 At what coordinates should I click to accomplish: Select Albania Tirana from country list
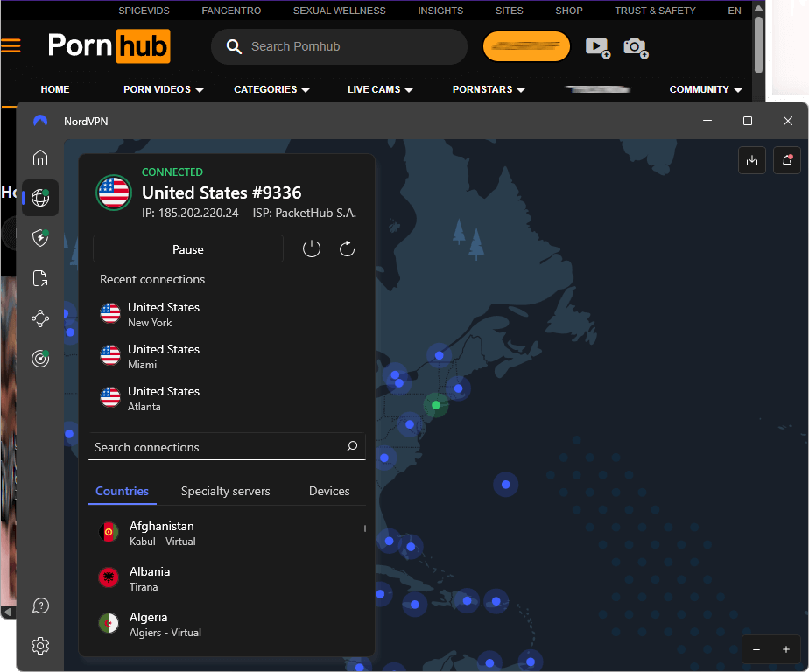[x=227, y=578]
